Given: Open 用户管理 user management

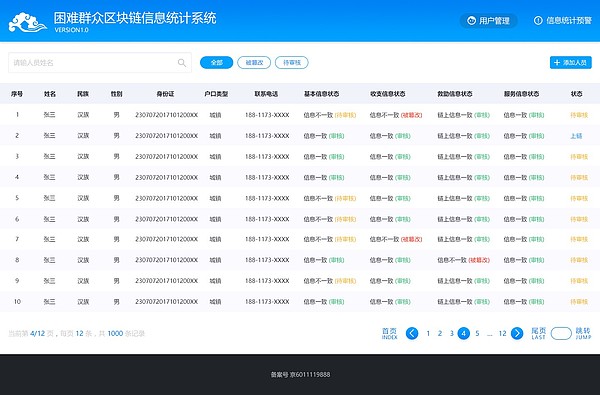Looking at the screenshot, I should tap(488, 20).
